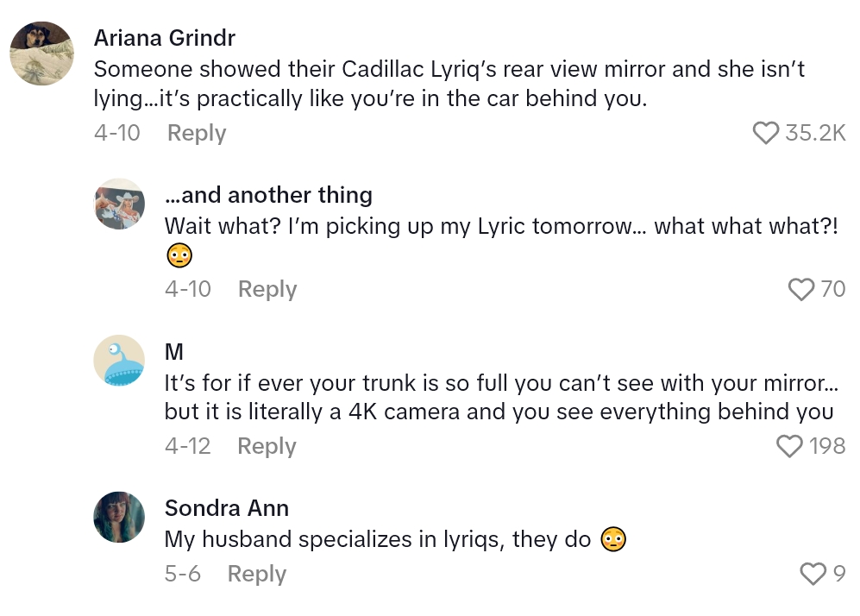Click M's alien avatar image
This screenshot has width=860, height=616.
click(119, 361)
